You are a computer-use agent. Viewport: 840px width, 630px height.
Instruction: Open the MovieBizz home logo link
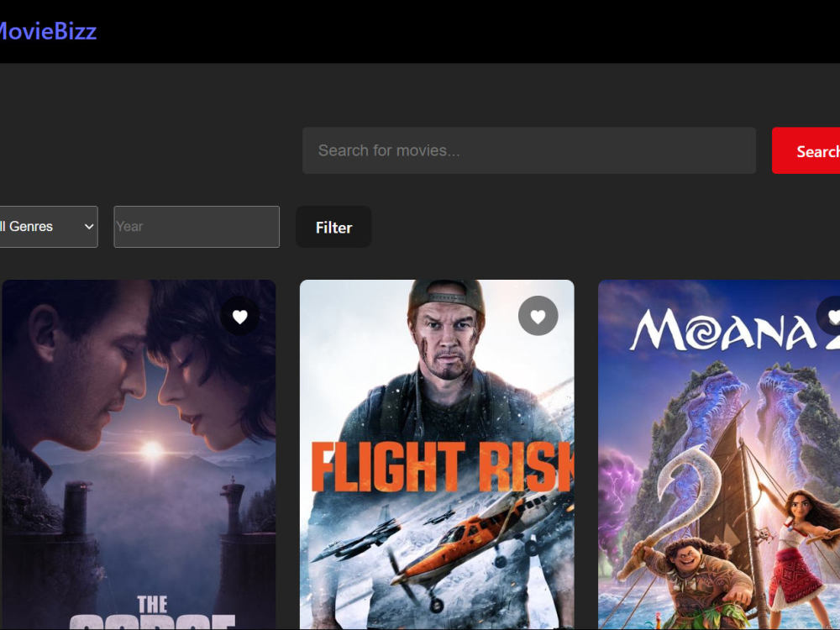tap(47, 31)
